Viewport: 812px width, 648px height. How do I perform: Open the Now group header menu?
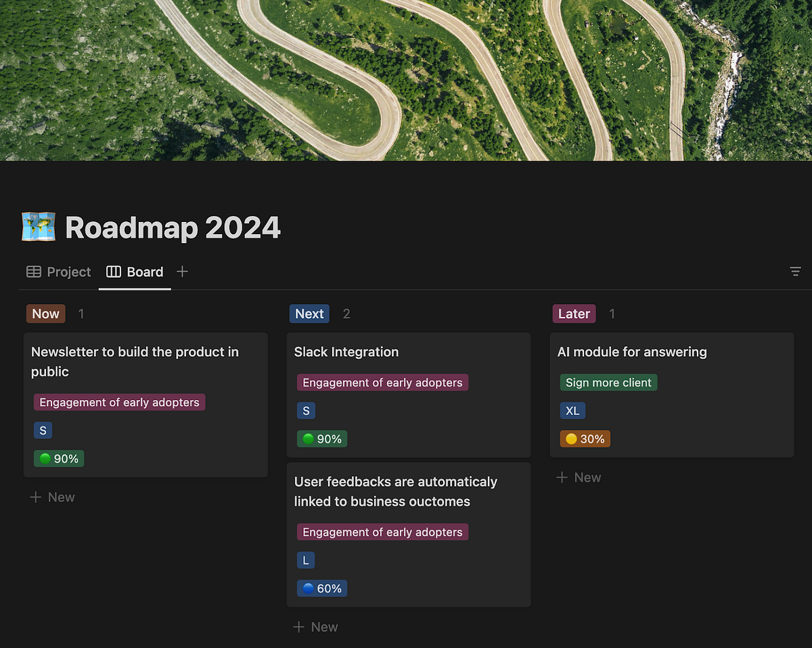(x=45, y=314)
